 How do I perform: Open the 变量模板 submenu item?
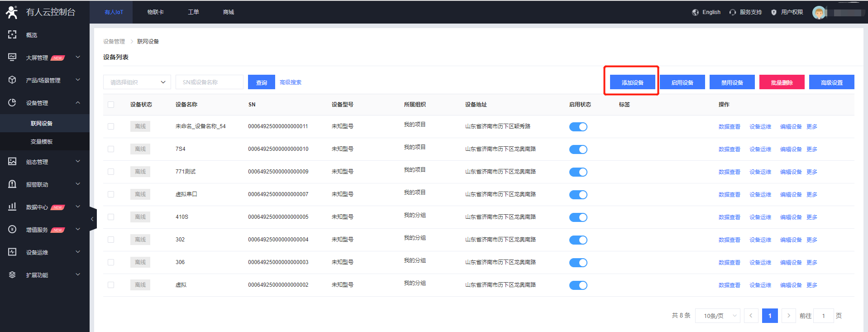[42, 142]
